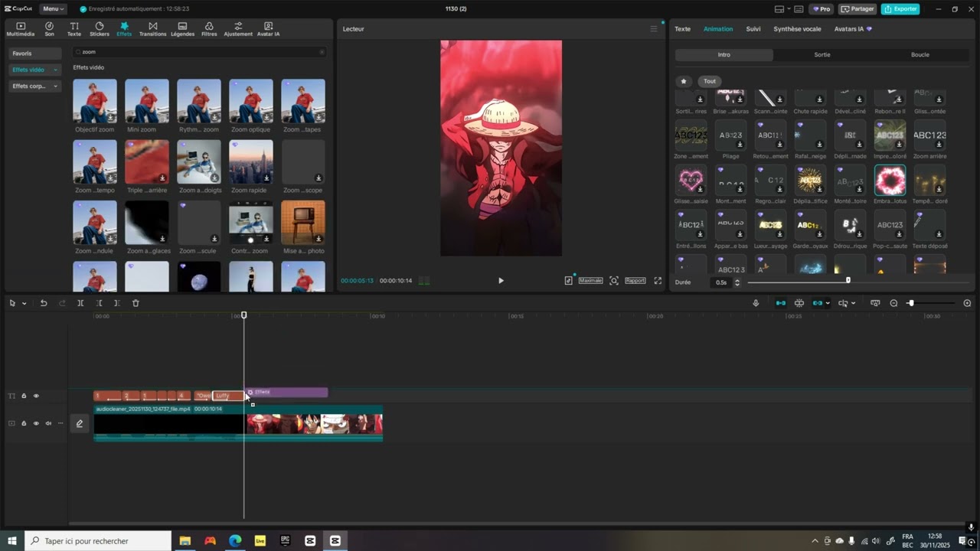The height and width of the screenshot is (551, 980).
Task: Zoom in the timeline with plus magnifier
Action: (x=967, y=303)
